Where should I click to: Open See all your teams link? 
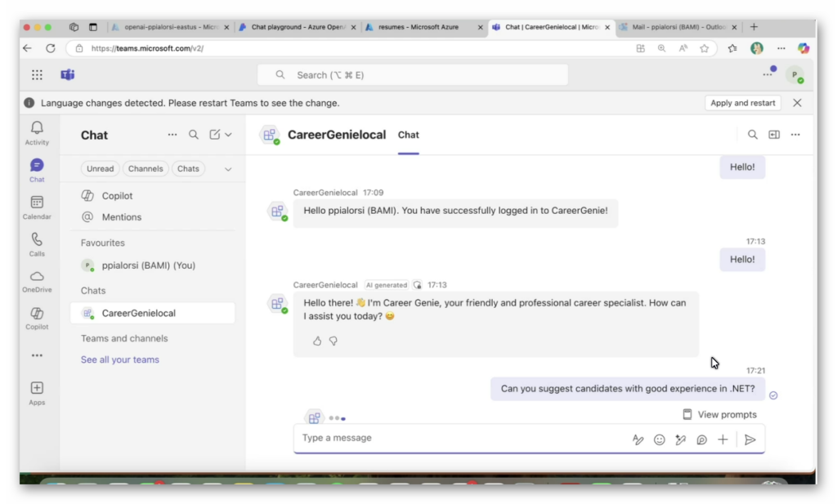pyautogui.click(x=120, y=359)
